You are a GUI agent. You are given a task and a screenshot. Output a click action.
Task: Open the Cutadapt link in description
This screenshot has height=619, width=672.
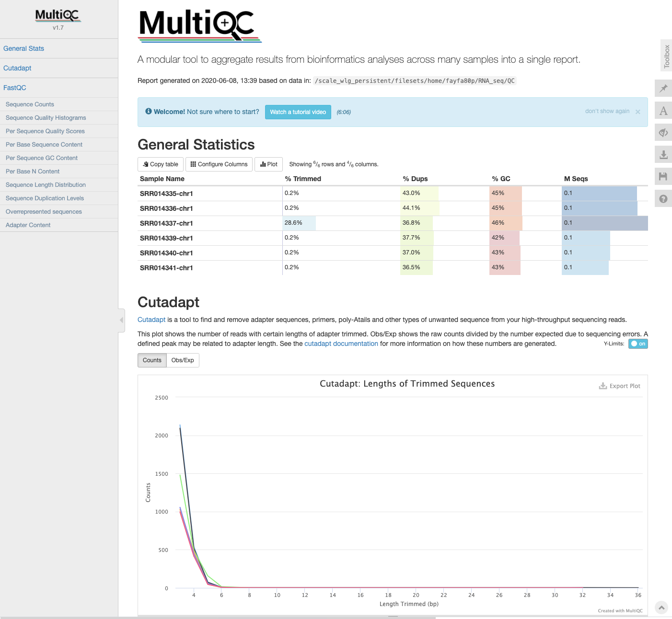pos(151,320)
